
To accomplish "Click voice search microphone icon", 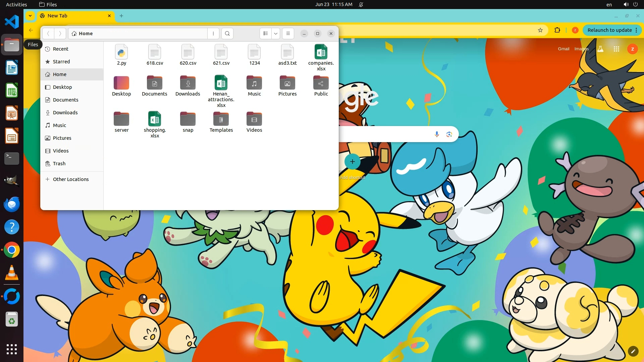I will pyautogui.click(x=437, y=134).
